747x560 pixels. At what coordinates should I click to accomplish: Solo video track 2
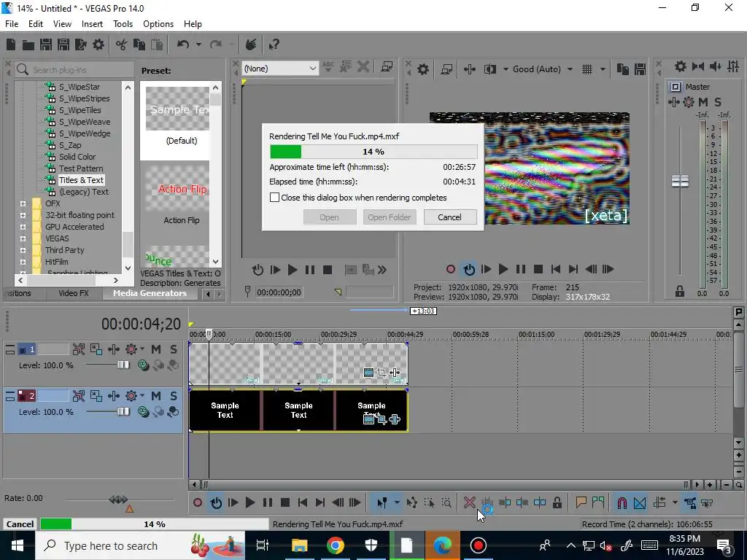coord(174,396)
